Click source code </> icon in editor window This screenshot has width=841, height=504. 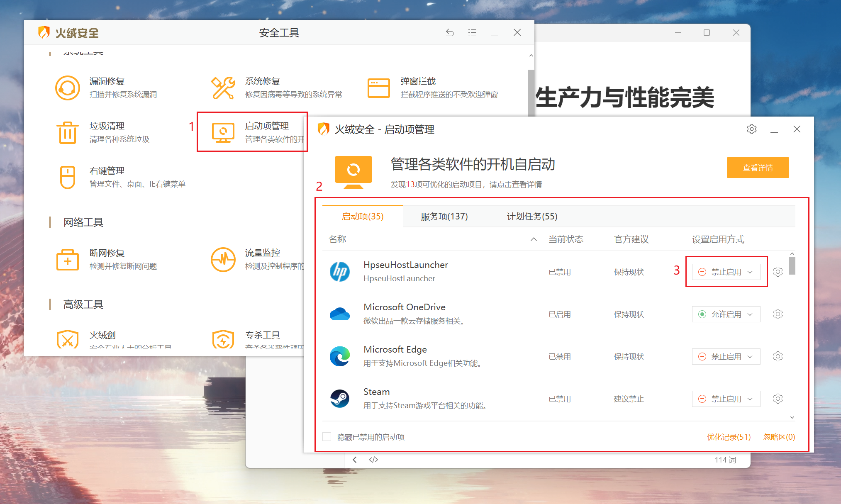[373, 460]
